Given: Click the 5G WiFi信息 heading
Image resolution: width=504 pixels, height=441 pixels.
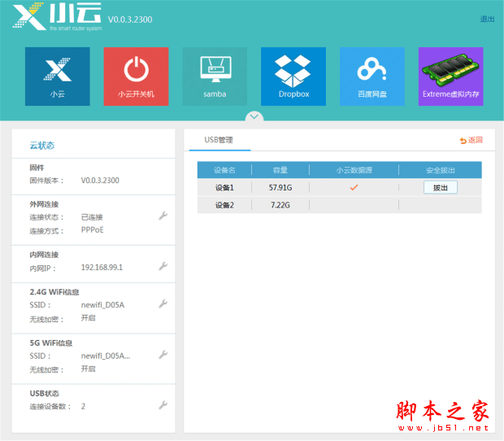Looking at the screenshot, I should (x=50, y=343).
